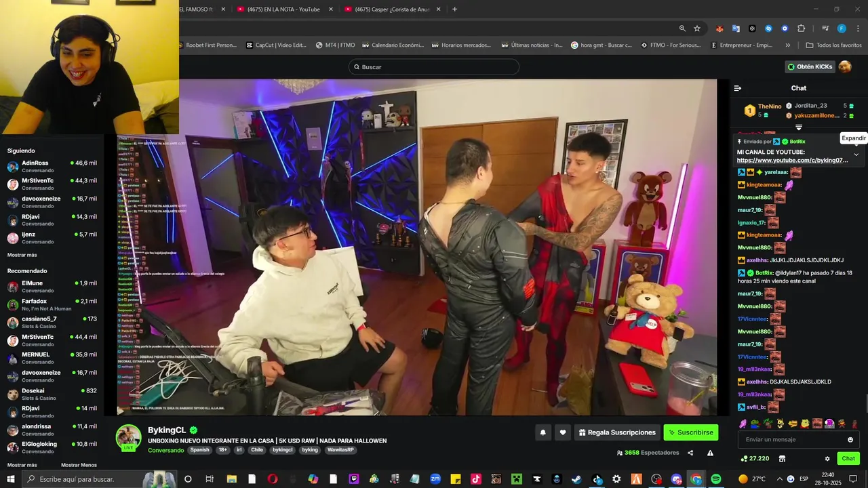Open the share stream icon
Screen dimensions: 868x488
pyautogui.click(x=690, y=453)
